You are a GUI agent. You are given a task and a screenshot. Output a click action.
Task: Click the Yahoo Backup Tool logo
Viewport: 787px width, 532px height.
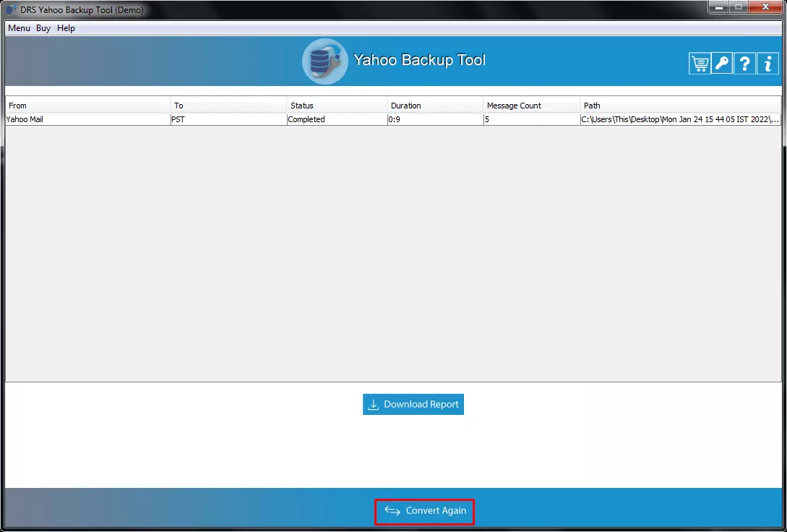pos(324,61)
